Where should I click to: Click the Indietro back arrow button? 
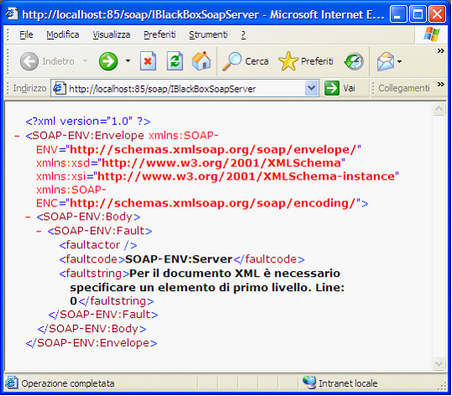click(x=29, y=62)
